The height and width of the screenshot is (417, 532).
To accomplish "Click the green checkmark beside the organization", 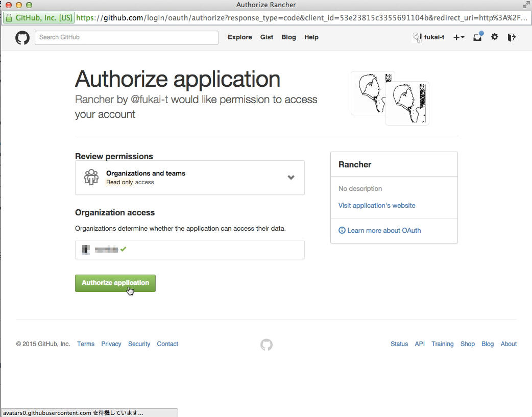I will (123, 249).
